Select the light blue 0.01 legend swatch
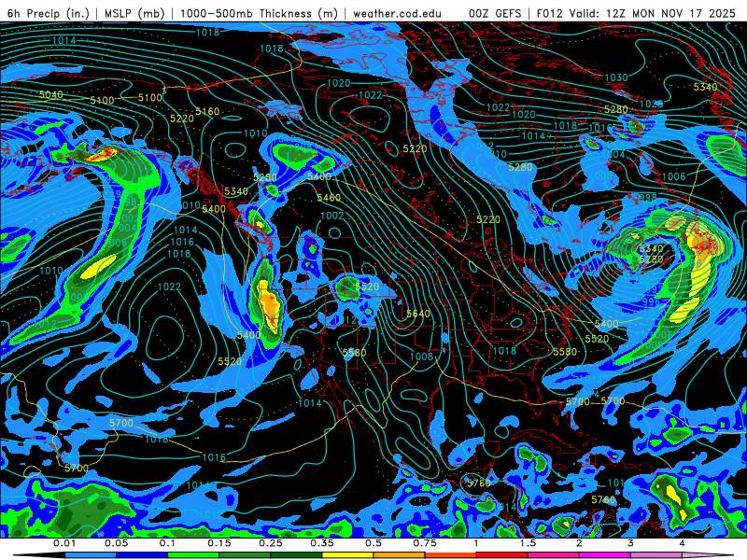747x560 pixels. [91, 555]
